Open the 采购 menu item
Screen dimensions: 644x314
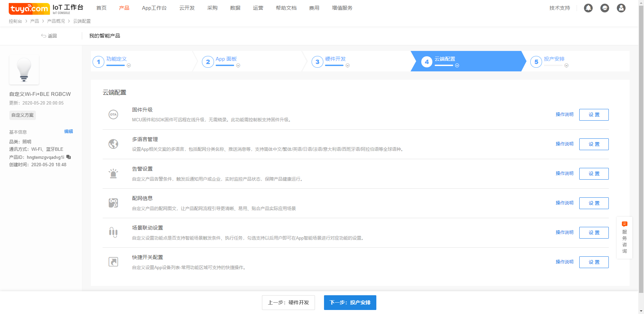[x=212, y=8]
